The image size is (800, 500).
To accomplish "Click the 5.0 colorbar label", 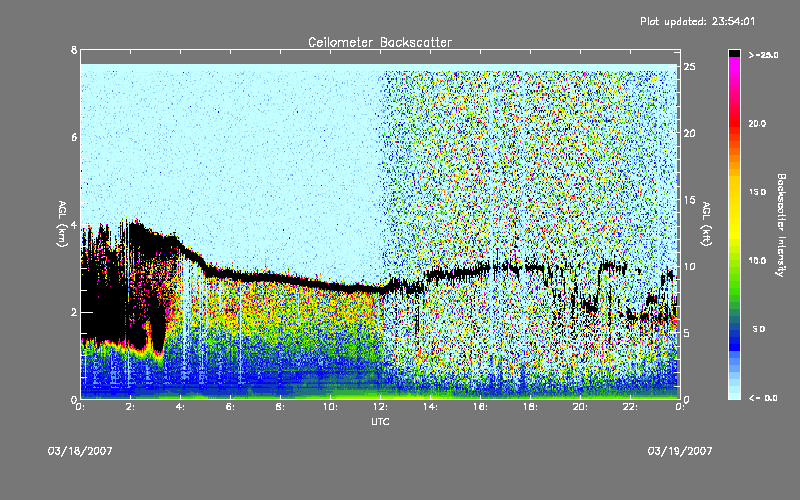I will 759,330.
